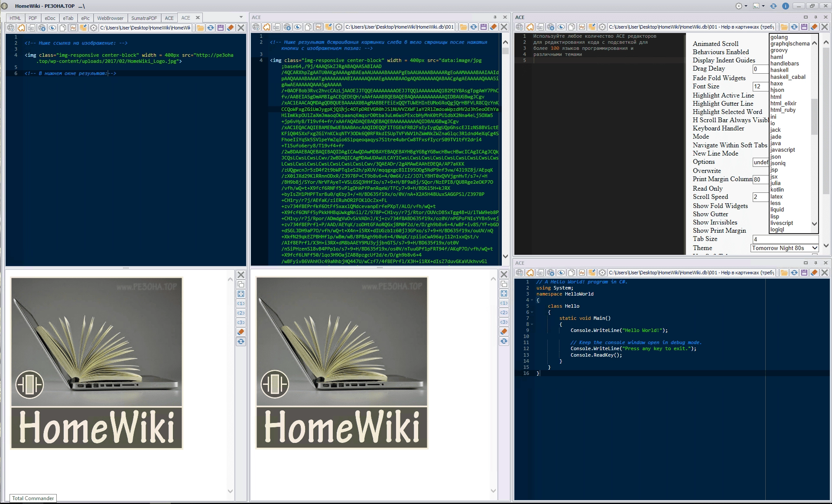Collapse code fold at line 4 in C# editor
Viewport: 832px width, 504px height.
(x=532, y=300)
